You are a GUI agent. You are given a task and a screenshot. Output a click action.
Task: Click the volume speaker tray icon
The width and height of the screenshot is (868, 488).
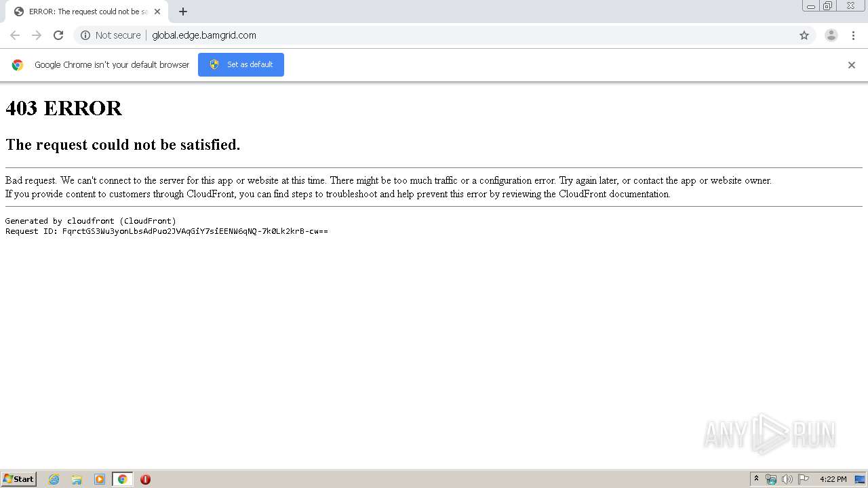click(787, 479)
